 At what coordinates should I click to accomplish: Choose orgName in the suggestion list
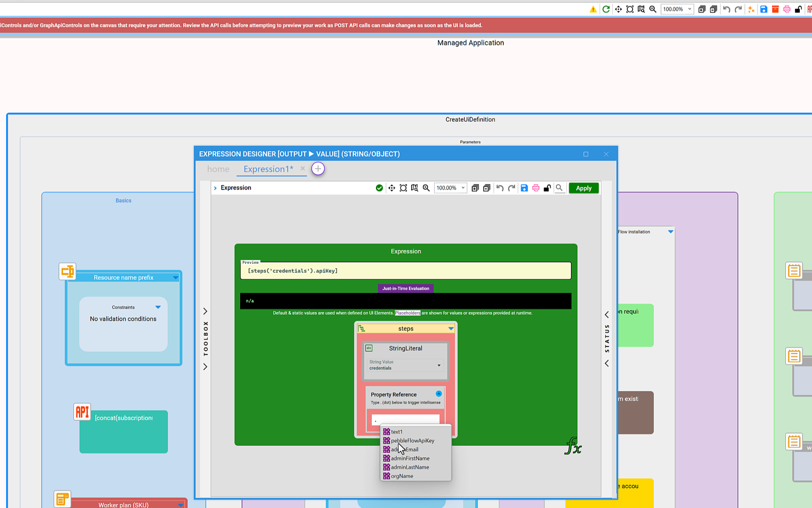click(402, 476)
